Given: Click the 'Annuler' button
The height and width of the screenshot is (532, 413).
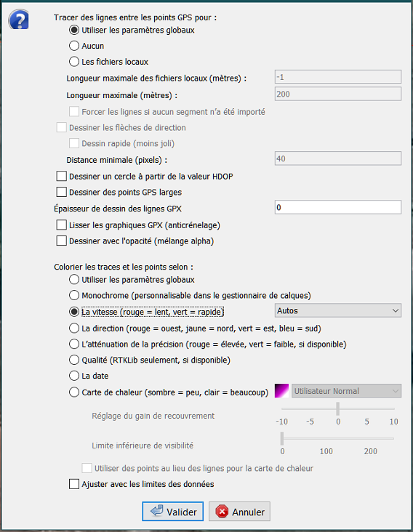Looking at the screenshot, I should [240, 512].
